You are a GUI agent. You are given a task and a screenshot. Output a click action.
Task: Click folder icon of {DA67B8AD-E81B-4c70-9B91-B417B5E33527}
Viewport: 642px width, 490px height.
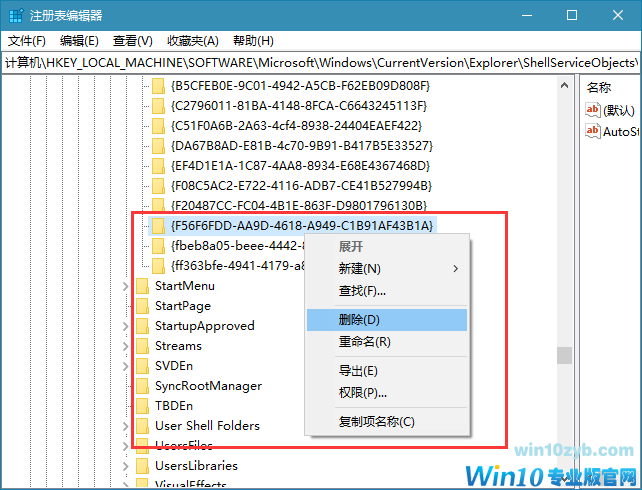pos(158,146)
